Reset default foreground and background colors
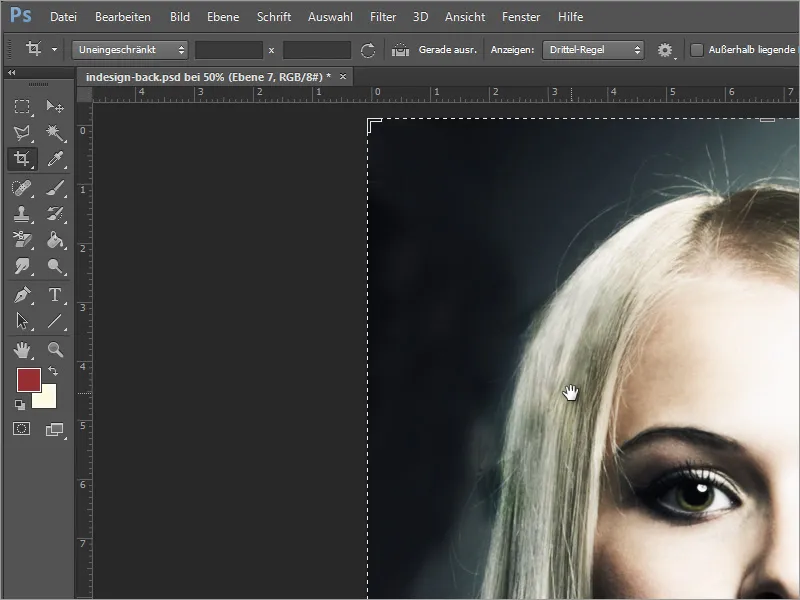 19,405
